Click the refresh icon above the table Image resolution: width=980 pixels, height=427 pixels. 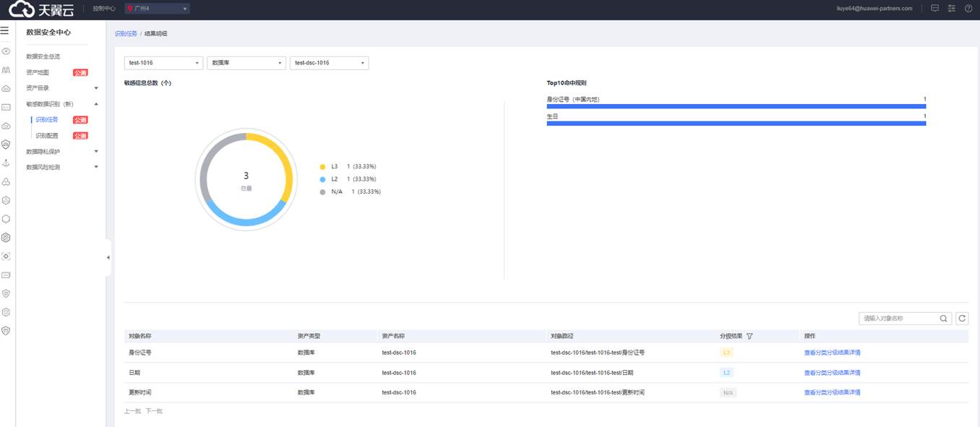pyautogui.click(x=962, y=319)
